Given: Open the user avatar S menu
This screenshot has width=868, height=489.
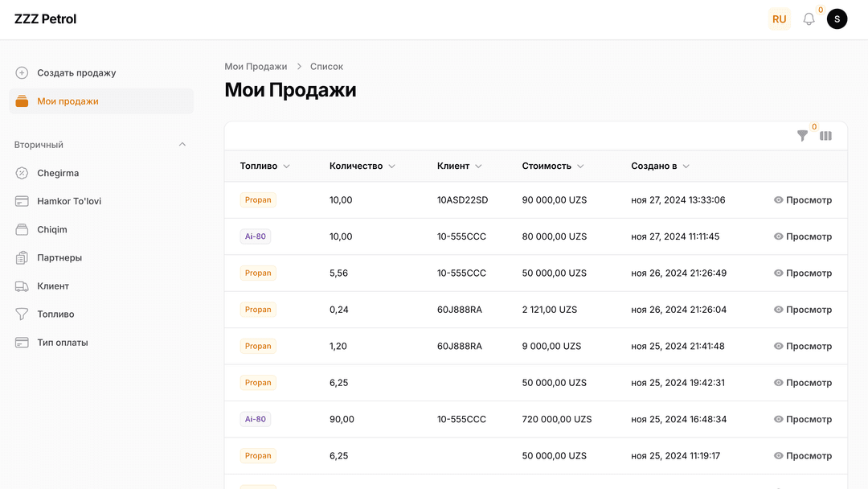Looking at the screenshot, I should point(837,19).
